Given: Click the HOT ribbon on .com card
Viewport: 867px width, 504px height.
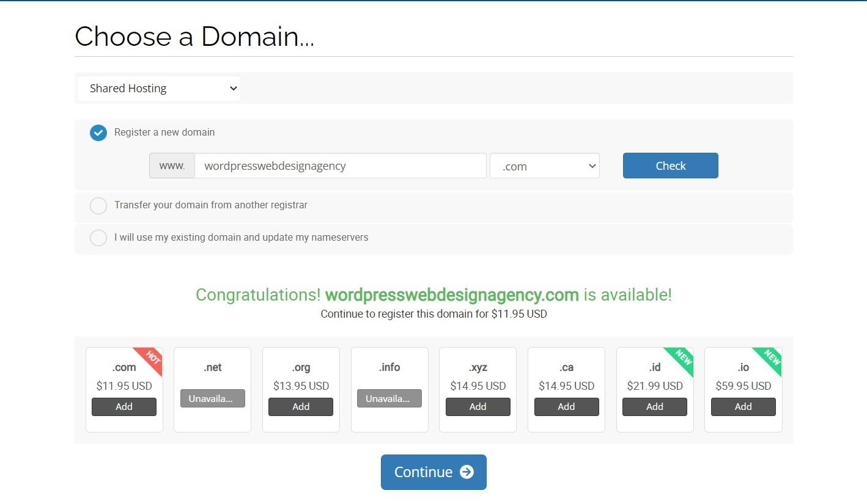Looking at the screenshot, I should point(151,359).
